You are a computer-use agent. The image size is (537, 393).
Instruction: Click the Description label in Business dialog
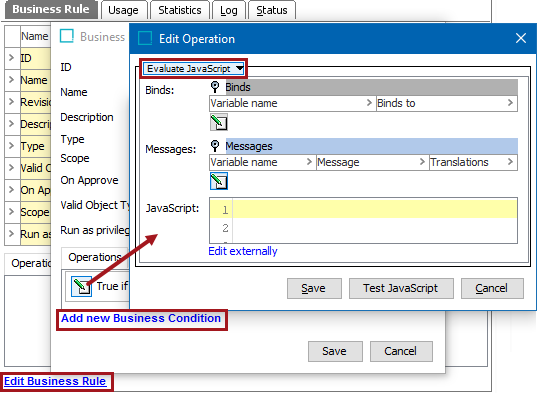point(87,117)
